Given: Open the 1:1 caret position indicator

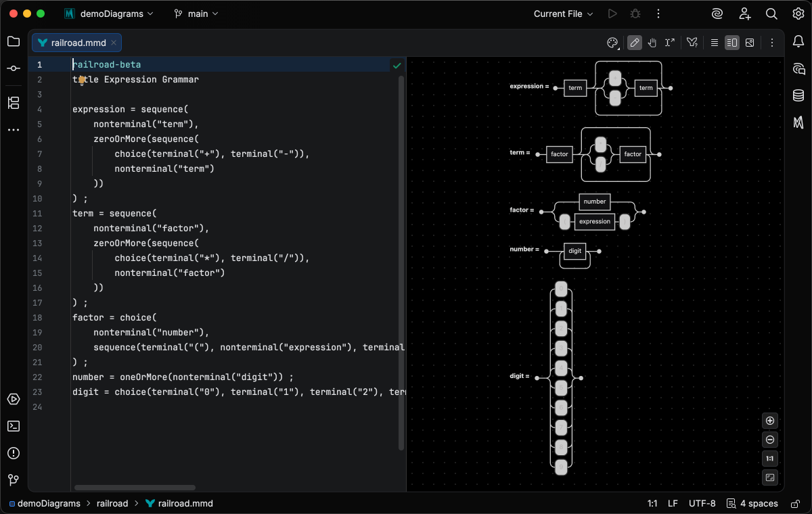Looking at the screenshot, I should click(652, 503).
